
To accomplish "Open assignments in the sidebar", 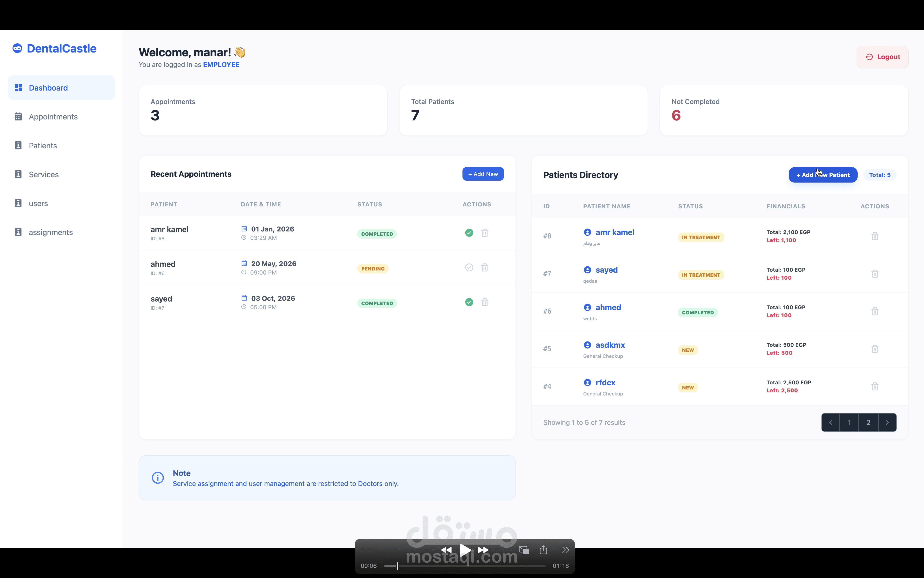I will click(x=61, y=232).
